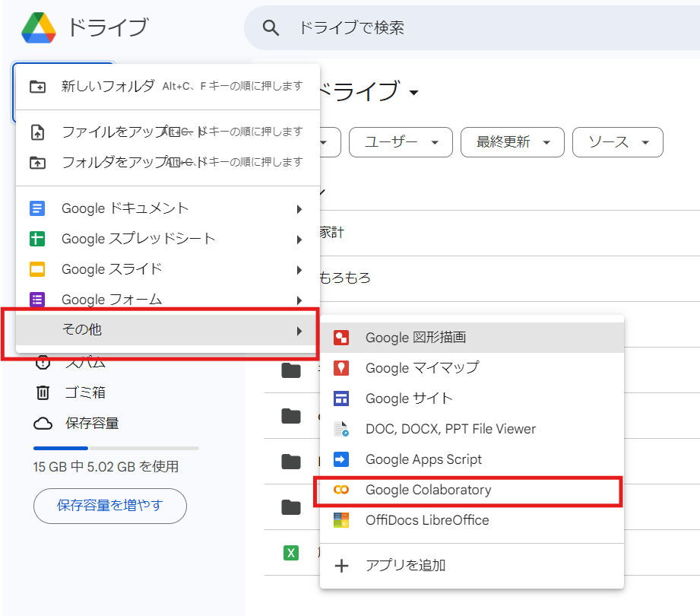Click the ゴミ箱 trash icon
The width and height of the screenshot is (700, 616).
click(x=43, y=392)
